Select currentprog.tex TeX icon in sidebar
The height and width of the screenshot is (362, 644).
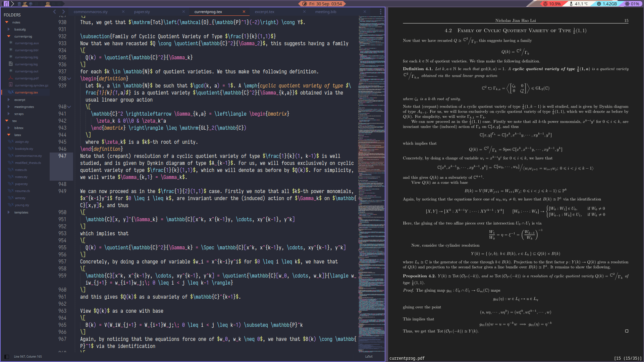pyautogui.click(x=11, y=92)
